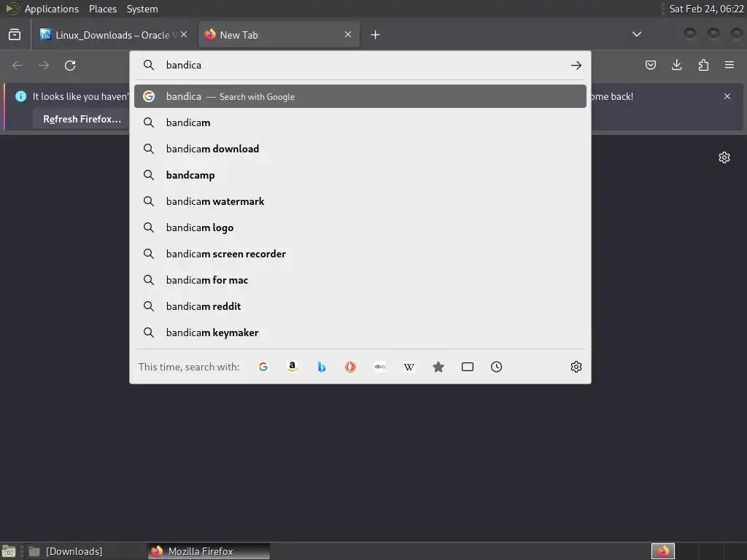Click the MATE logo icon in top panel

[x=12, y=9]
